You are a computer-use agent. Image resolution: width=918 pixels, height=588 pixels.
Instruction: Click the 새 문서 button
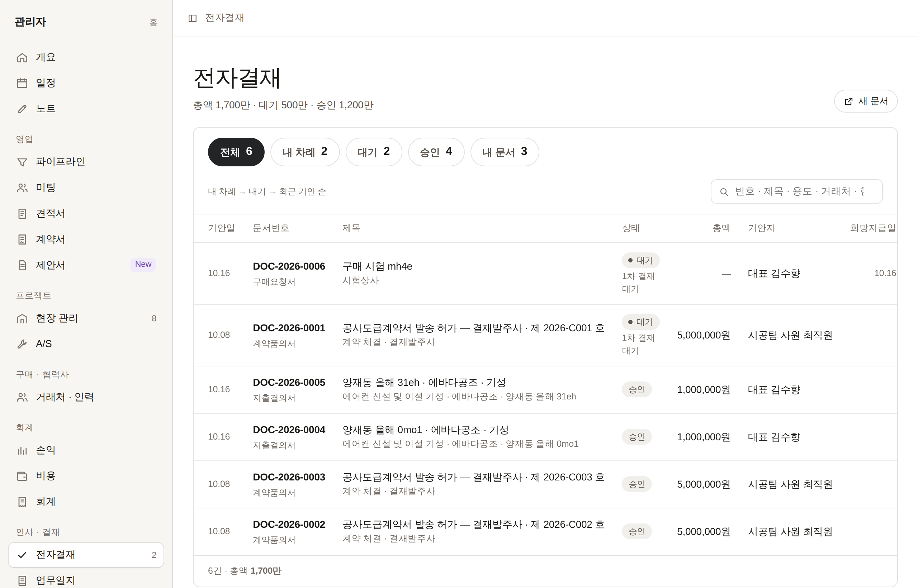point(865,101)
